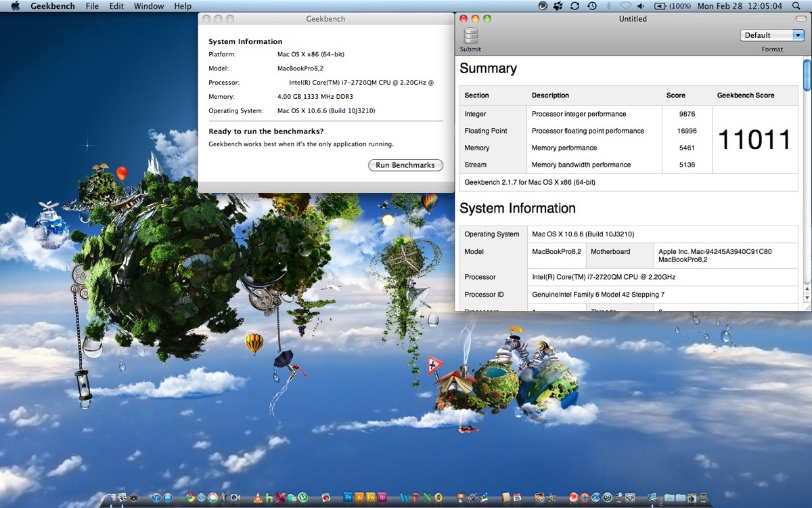This screenshot has width=812, height=508.
Task: Open VLC cone icon in dock
Action: 257,498
